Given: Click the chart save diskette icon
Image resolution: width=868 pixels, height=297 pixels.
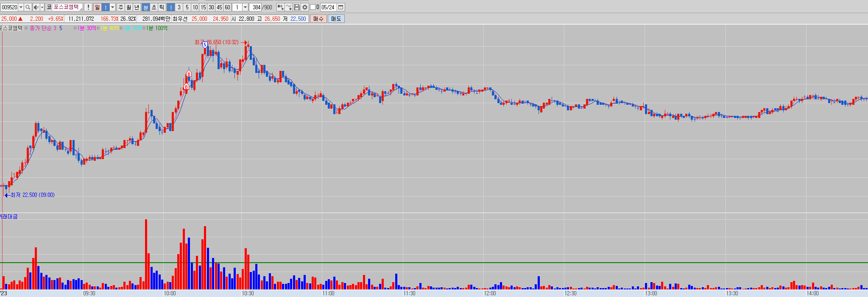Looking at the screenshot, I should click(x=296, y=7).
